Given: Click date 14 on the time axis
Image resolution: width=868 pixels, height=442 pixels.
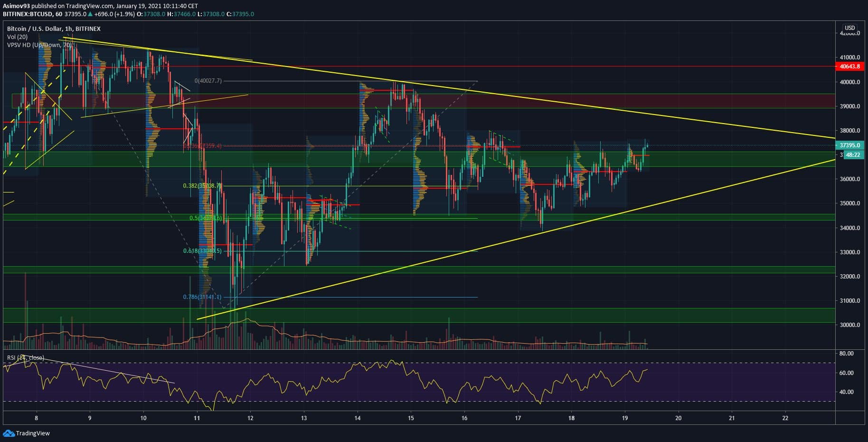Looking at the screenshot, I should [x=358, y=418].
